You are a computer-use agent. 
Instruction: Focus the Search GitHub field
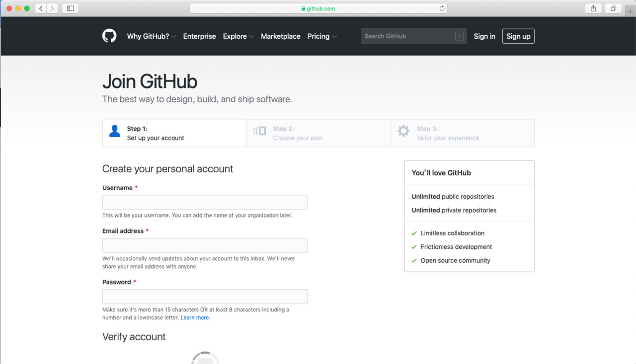414,36
